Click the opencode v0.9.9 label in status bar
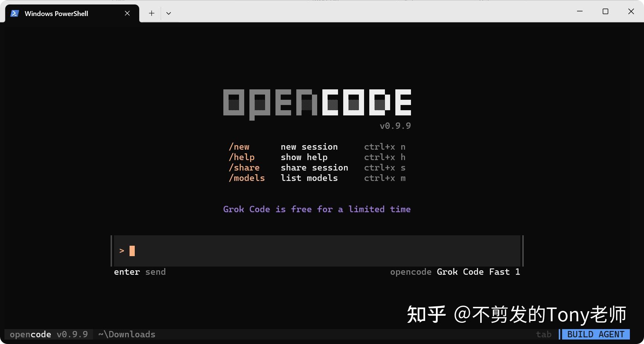Viewport: 644px width, 344px height. point(48,334)
